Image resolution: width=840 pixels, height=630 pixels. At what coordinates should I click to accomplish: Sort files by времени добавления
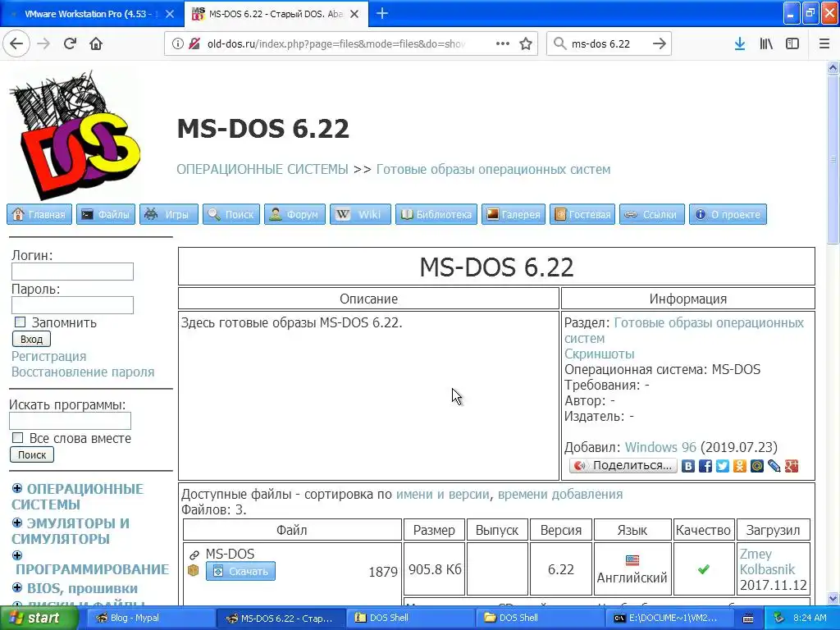point(559,495)
